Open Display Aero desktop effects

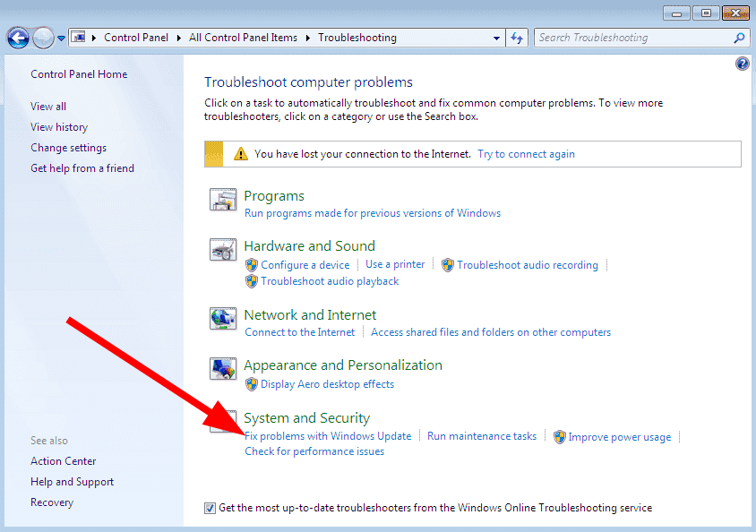click(327, 384)
